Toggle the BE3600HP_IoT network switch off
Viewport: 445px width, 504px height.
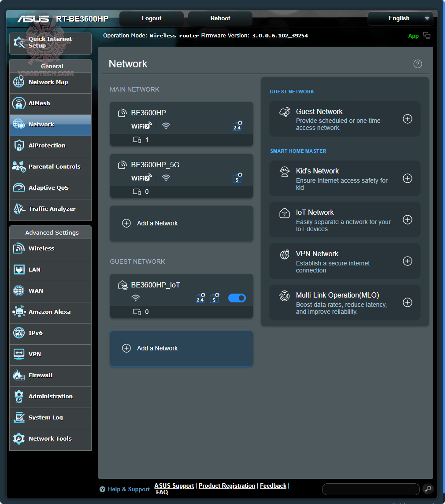tap(237, 298)
